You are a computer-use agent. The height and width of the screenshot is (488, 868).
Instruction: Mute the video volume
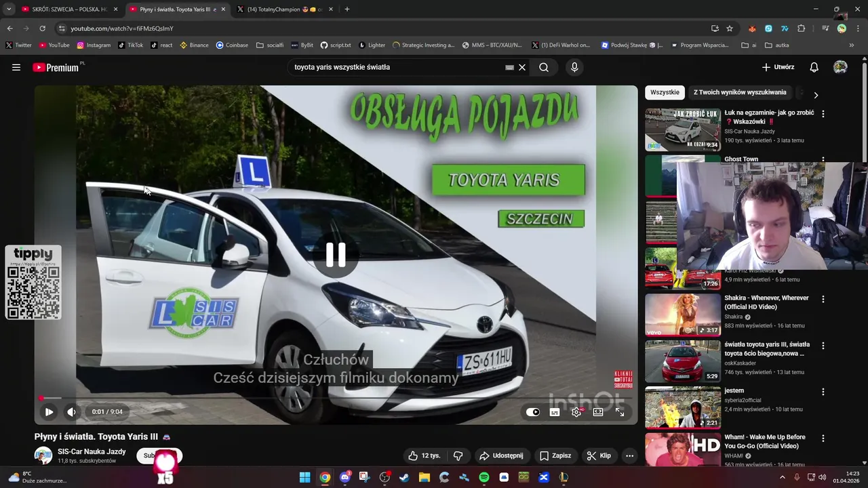[x=71, y=411]
